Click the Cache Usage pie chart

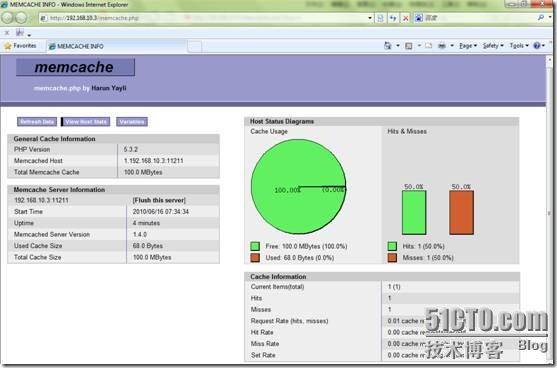pyautogui.click(x=298, y=186)
